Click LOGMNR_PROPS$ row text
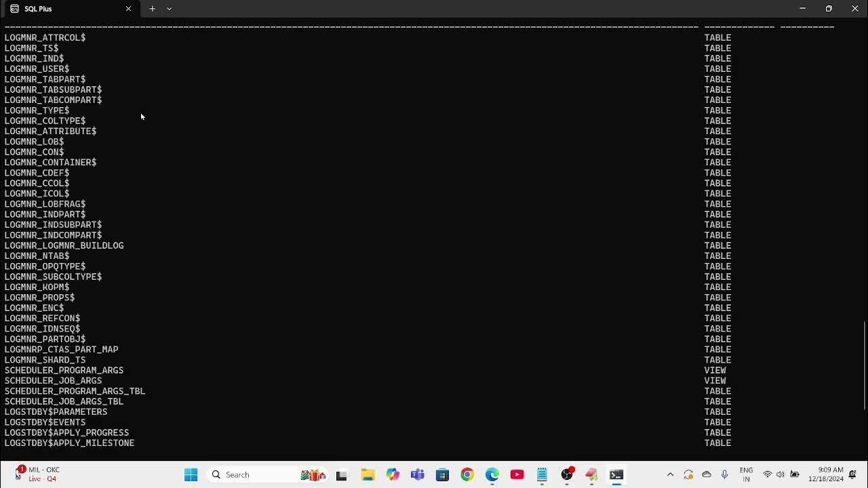The image size is (868, 488). [39, 298]
